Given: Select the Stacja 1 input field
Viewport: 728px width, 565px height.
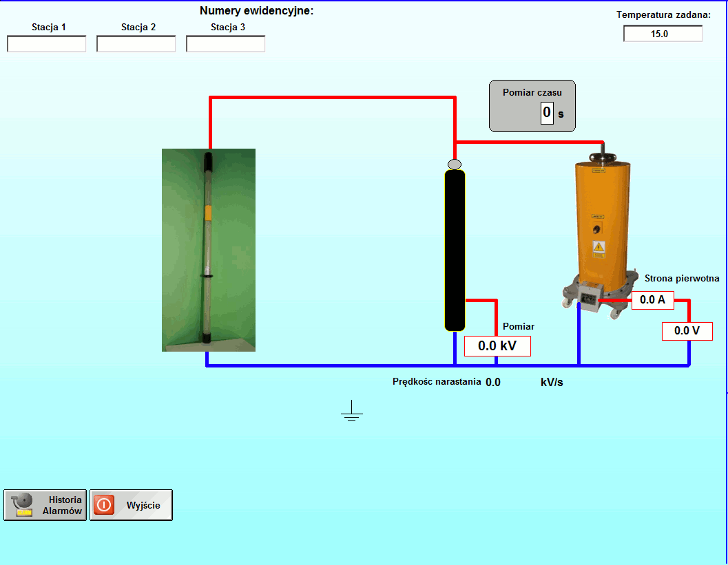Looking at the screenshot, I should [46, 44].
